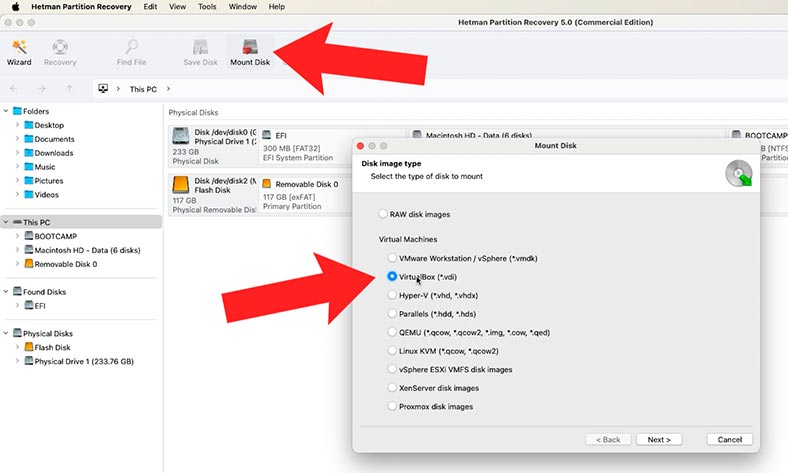
Task: Expand the BOOTCAMP tree node
Action: [18, 236]
